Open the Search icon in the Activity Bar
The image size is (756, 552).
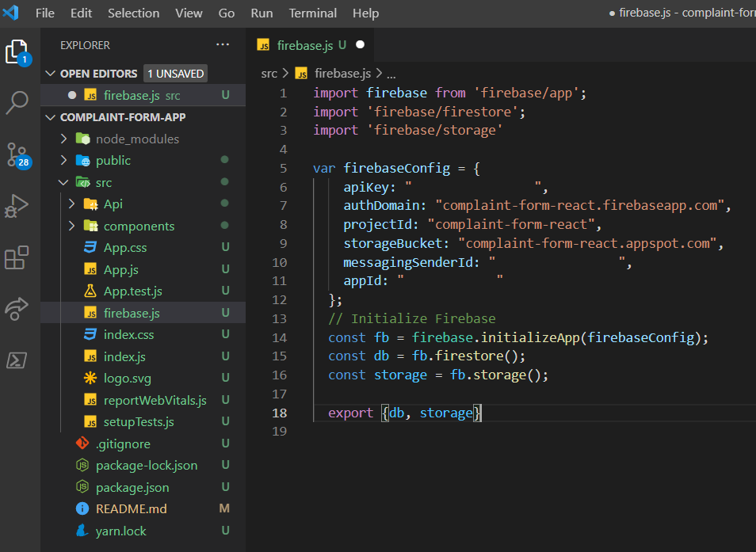point(18,103)
